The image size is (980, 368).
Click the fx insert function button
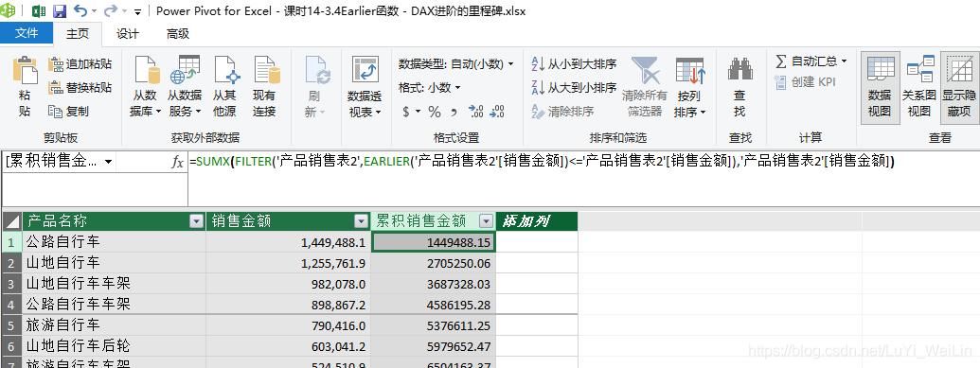point(177,163)
